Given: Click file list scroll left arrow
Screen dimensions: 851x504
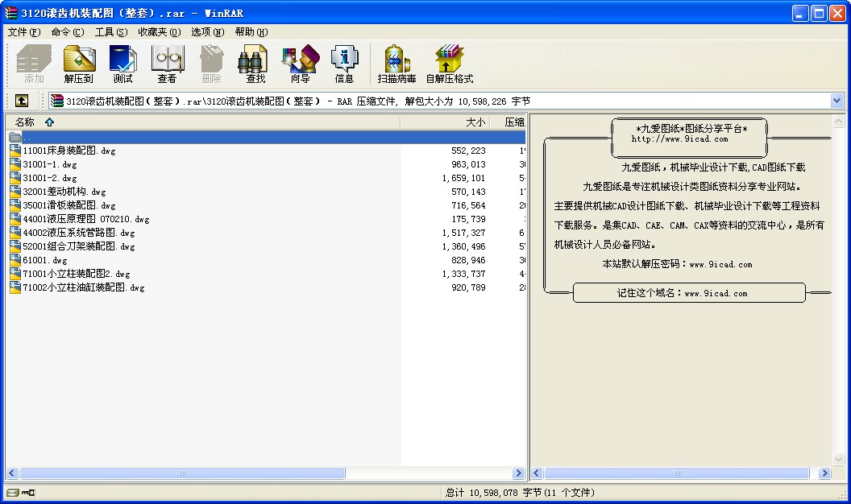Looking at the screenshot, I should coord(12,473).
